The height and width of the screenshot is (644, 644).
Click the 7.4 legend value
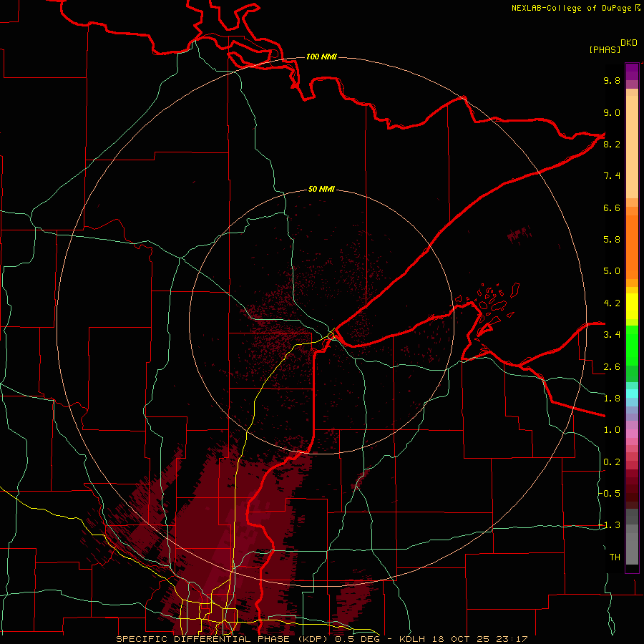pyautogui.click(x=612, y=176)
